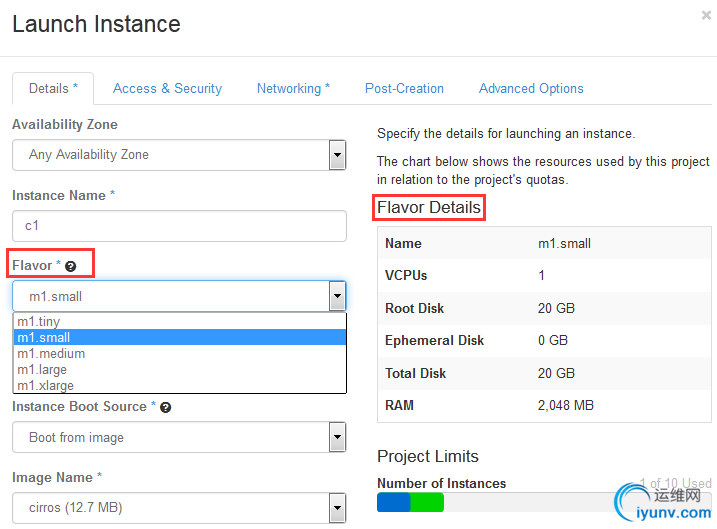Choose the m1.medium flavor option
Image resolution: width=717 pixels, height=529 pixels.
coord(51,353)
